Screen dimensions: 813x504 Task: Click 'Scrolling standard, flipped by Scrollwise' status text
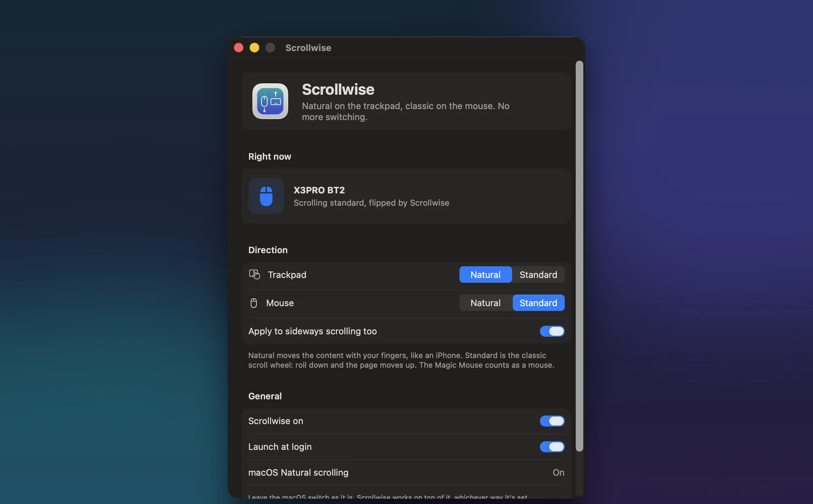371,203
